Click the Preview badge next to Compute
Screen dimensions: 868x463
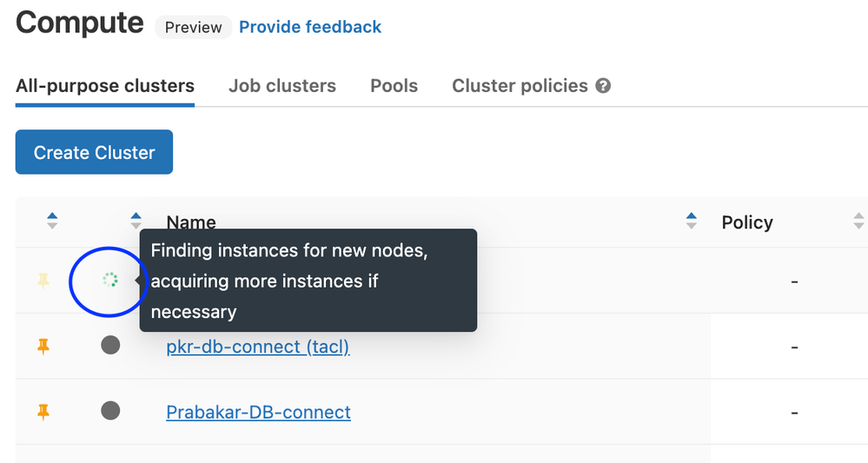pyautogui.click(x=193, y=27)
